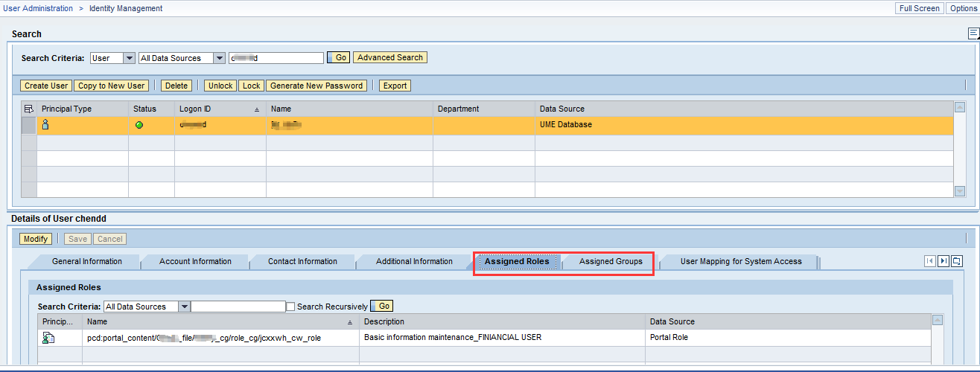
Task: Click the user search text field
Action: pos(276,58)
